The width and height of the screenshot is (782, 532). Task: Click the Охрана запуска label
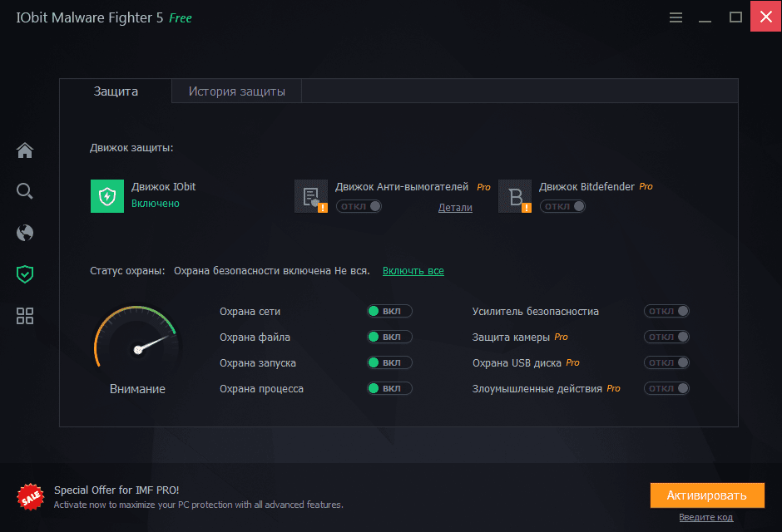point(258,363)
